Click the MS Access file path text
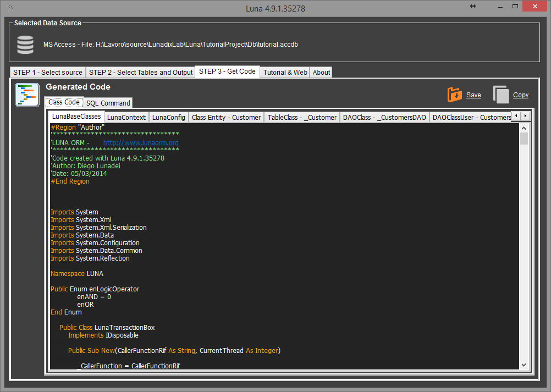This screenshot has height=392, width=551. click(x=171, y=45)
